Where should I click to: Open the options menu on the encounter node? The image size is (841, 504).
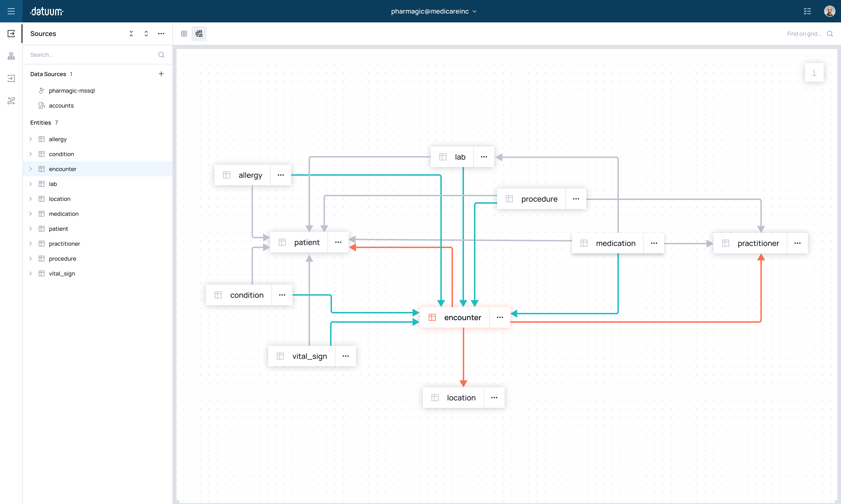point(500,317)
